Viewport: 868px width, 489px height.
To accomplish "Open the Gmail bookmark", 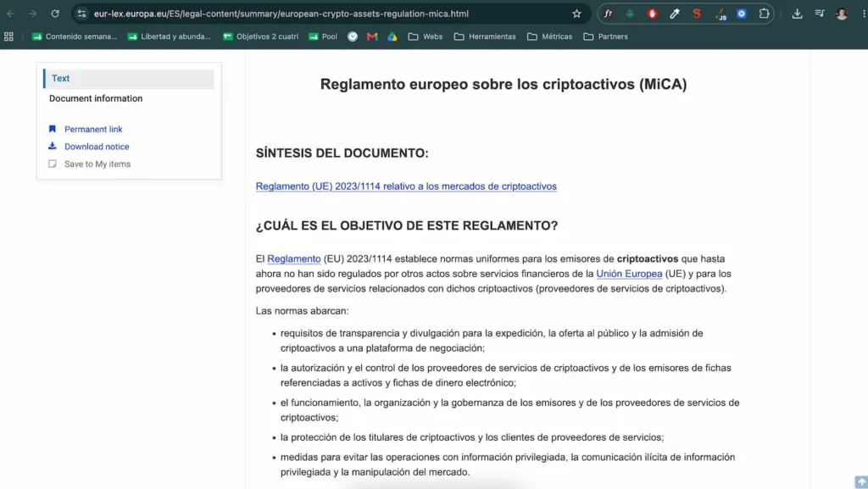I will tap(372, 36).
